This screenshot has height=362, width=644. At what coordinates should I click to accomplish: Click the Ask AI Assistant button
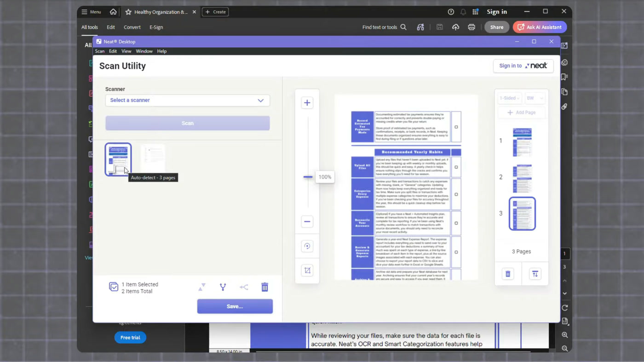coord(540,27)
